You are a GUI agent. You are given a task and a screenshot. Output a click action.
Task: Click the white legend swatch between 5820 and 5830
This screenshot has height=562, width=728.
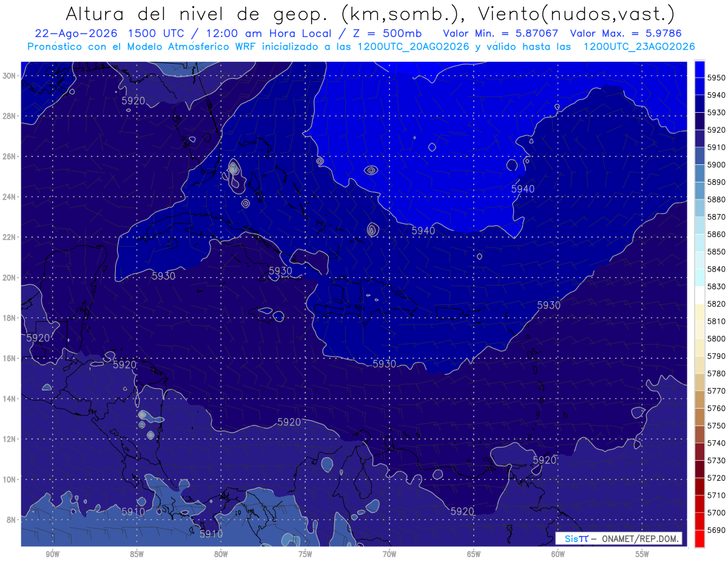coord(699,295)
